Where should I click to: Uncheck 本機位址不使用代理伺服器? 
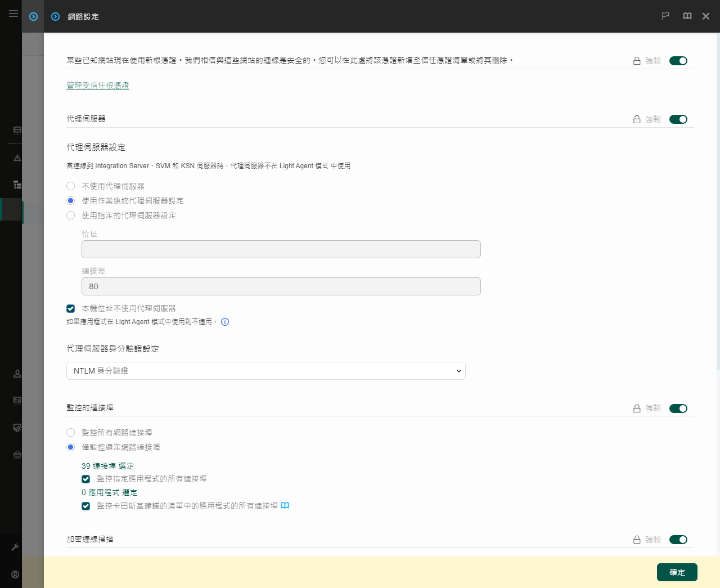[70, 308]
